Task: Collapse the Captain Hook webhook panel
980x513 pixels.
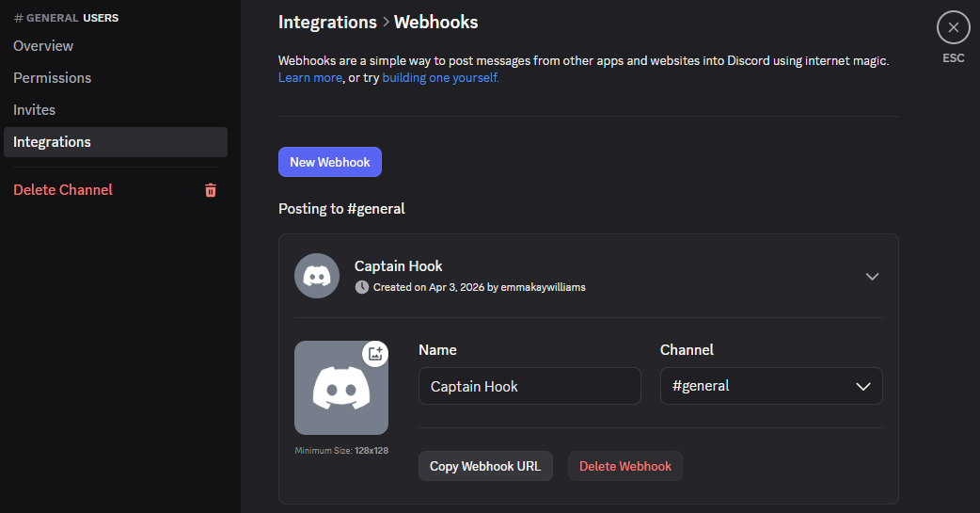Action: pyautogui.click(x=872, y=276)
